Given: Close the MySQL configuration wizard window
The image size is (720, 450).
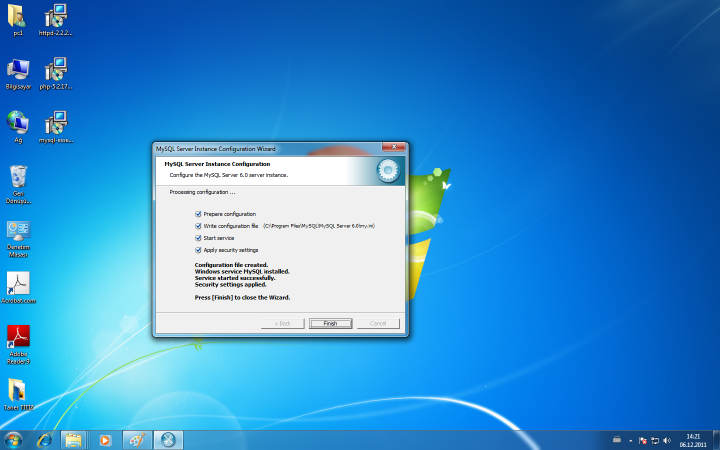Looking at the screenshot, I should pyautogui.click(x=393, y=148).
